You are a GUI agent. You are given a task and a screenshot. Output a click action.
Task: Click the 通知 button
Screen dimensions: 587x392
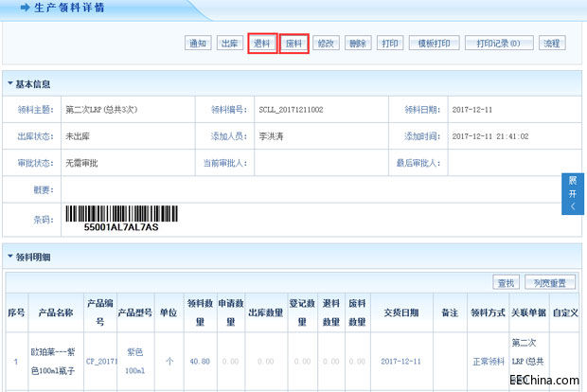click(198, 43)
